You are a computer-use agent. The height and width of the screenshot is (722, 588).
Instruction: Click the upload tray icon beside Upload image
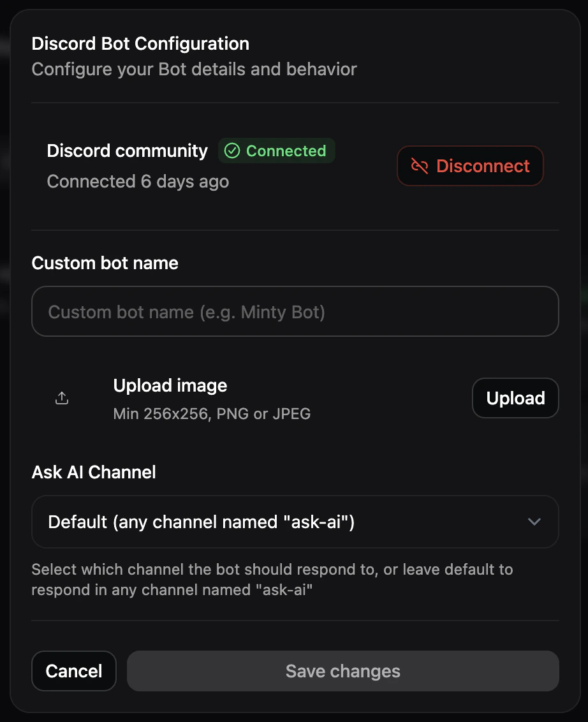click(x=61, y=397)
